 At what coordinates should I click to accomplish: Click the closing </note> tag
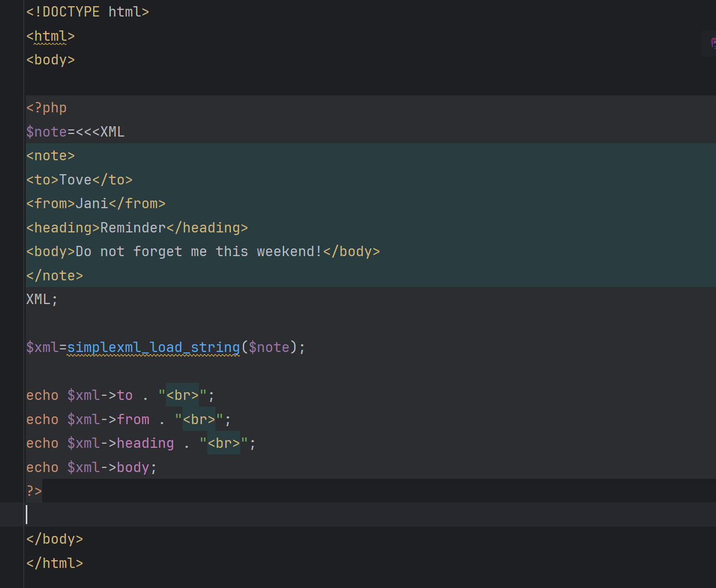coord(55,276)
